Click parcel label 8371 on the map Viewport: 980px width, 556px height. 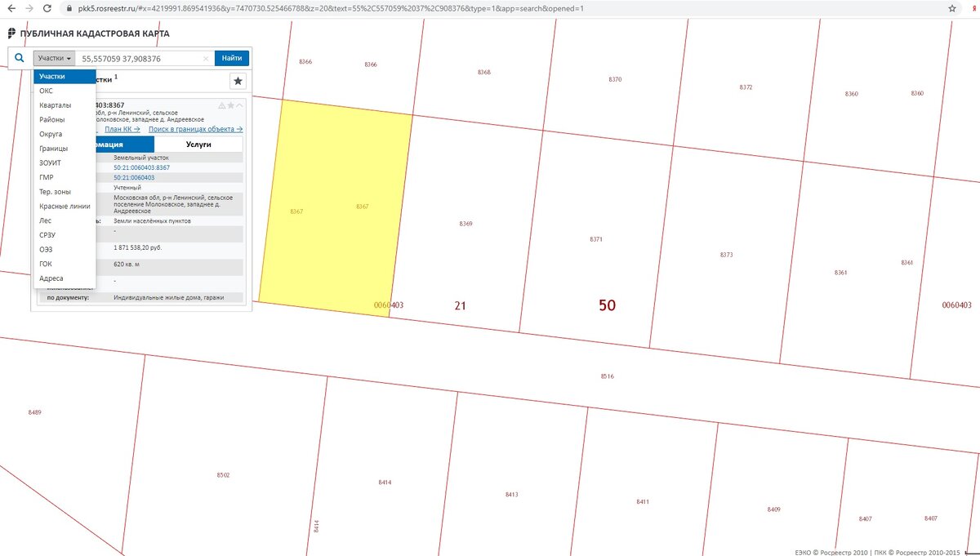[595, 239]
